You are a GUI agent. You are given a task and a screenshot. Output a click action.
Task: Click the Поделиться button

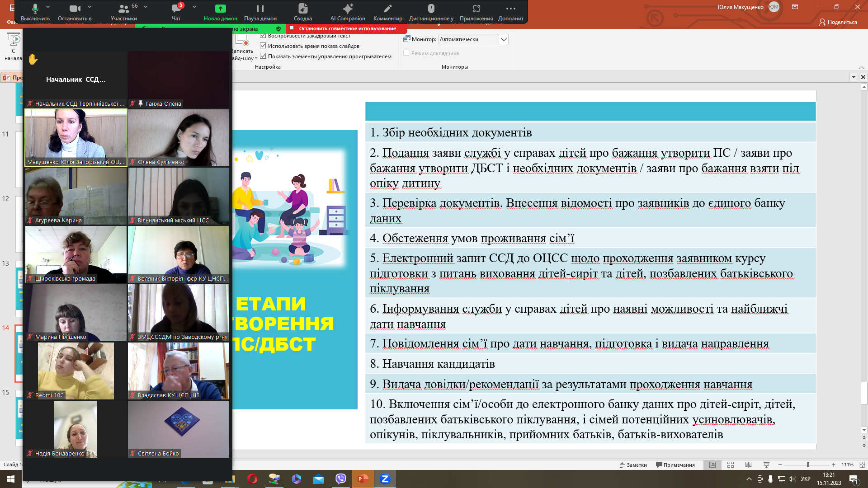click(x=838, y=22)
